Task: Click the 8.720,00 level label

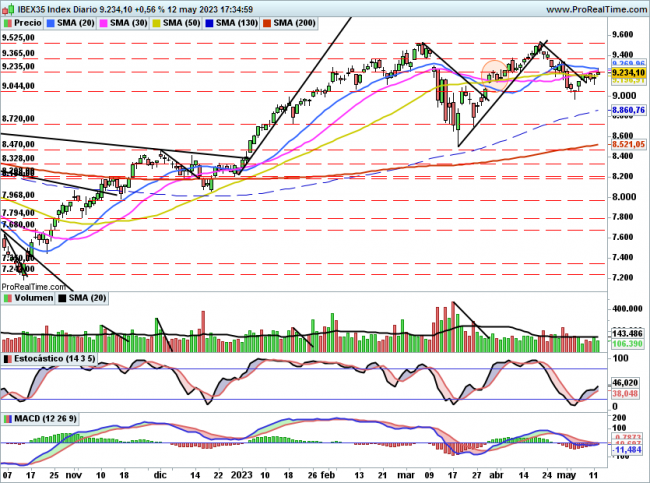Action: click(x=18, y=119)
